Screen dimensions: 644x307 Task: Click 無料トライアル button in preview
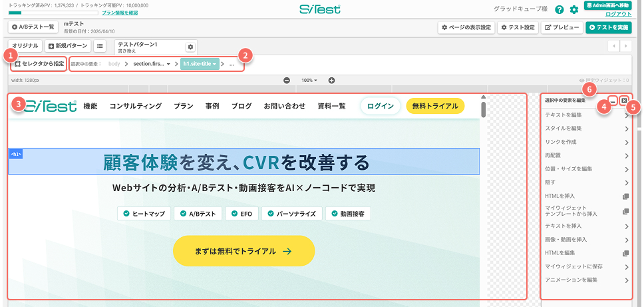(x=435, y=106)
